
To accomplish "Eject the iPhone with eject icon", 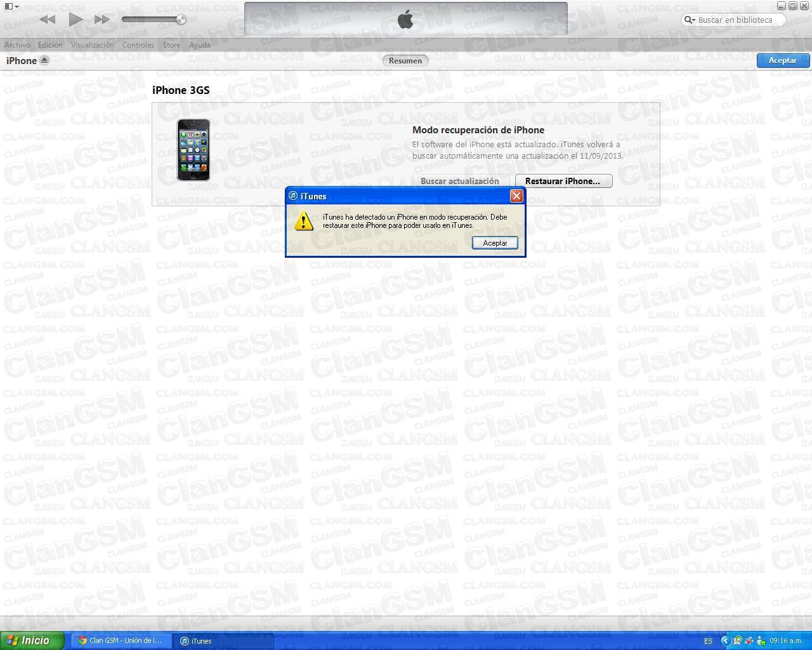I will pyautogui.click(x=44, y=60).
